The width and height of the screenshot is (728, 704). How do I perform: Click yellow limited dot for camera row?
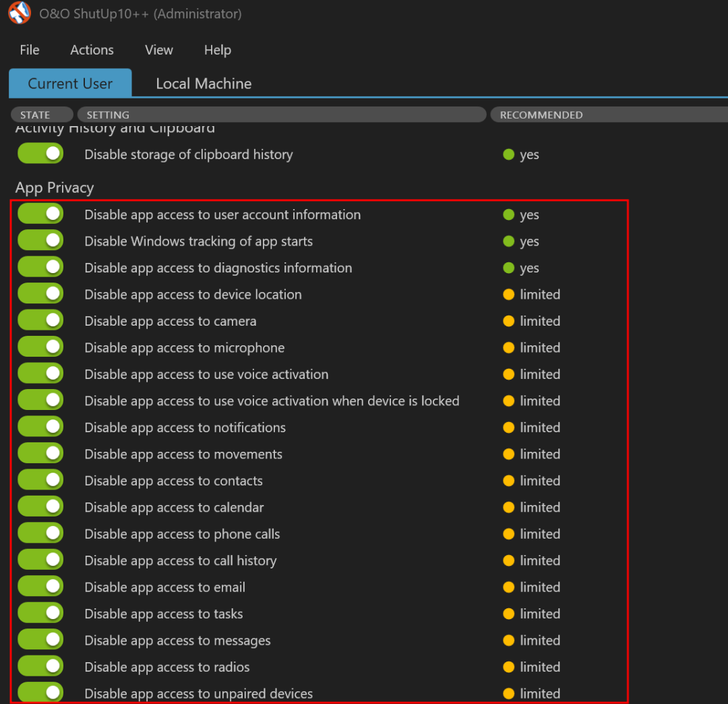click(x=508, y=321)
